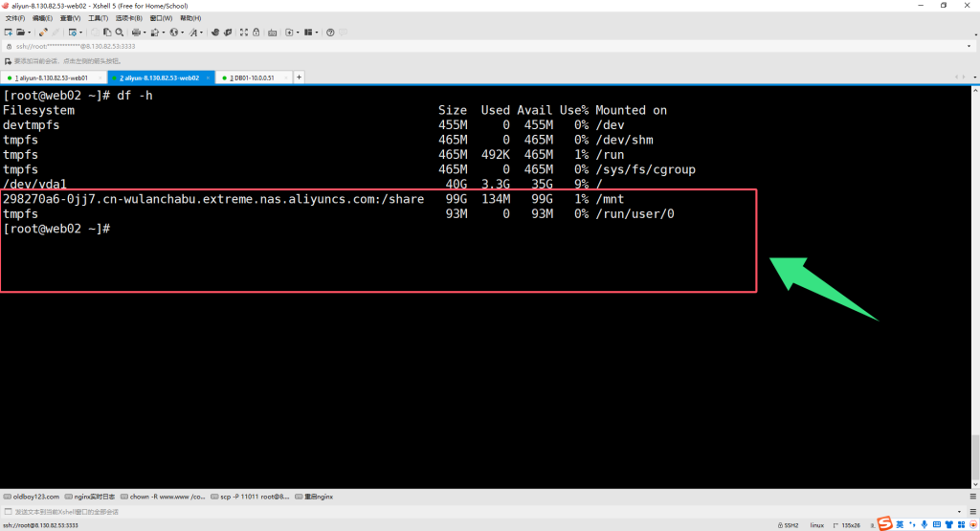Switch to the aliyun-8.130.82.53-web01 tab
This screenshot has width=980, height=531.
(52, 77)
